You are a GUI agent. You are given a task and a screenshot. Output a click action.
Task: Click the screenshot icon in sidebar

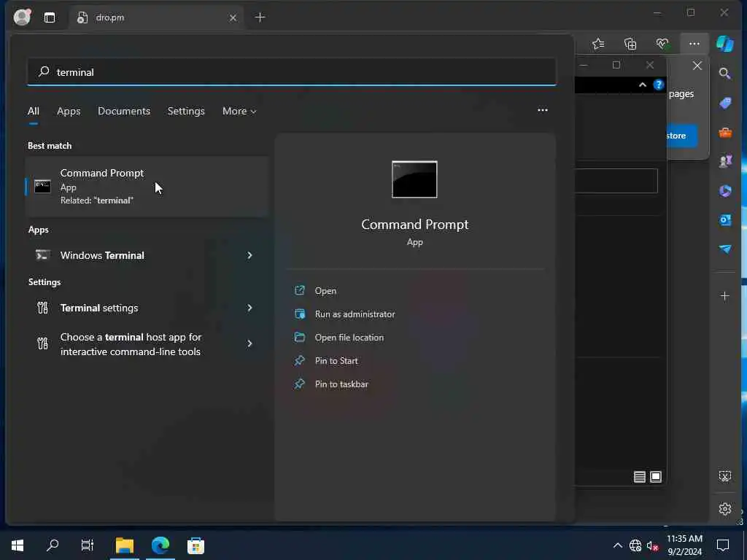(724, 476)
